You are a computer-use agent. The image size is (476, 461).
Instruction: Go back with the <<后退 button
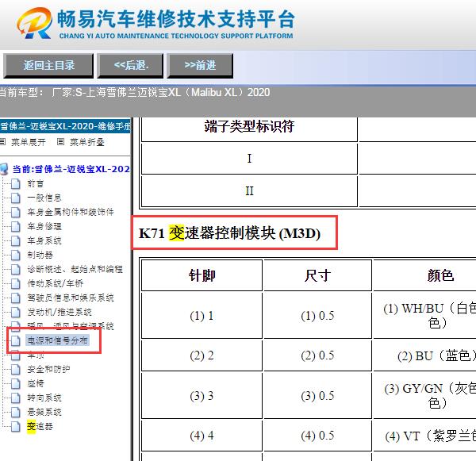[130, 66]
